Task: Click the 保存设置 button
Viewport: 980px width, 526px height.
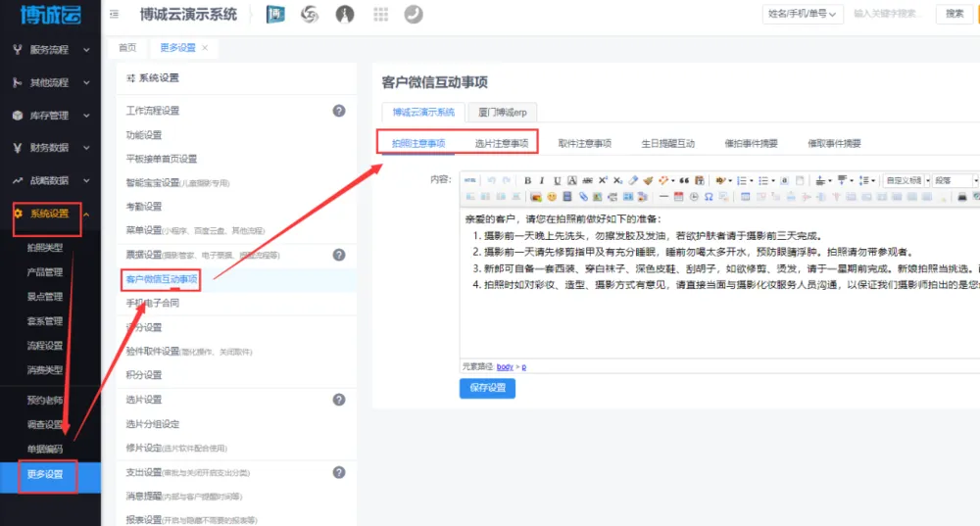Action: (487, 388)
